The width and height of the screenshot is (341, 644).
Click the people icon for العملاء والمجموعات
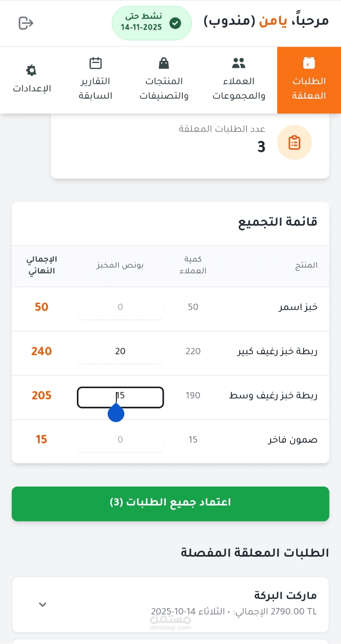239,63
